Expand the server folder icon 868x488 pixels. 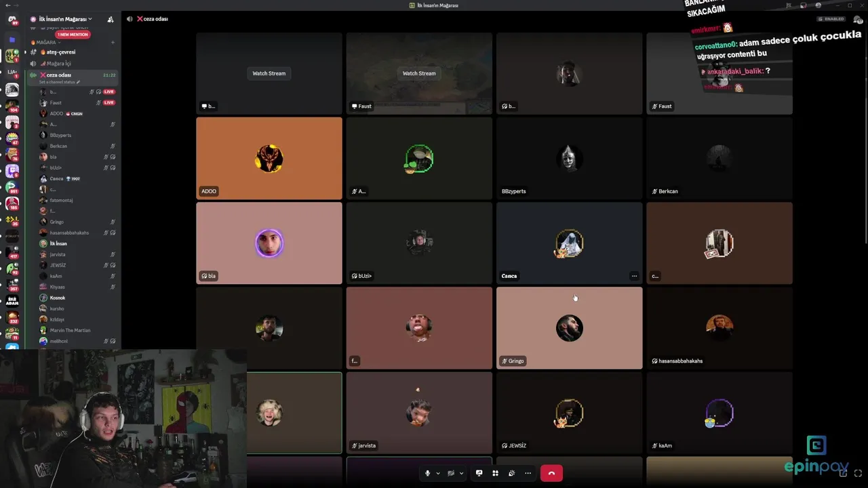(12, 40)
